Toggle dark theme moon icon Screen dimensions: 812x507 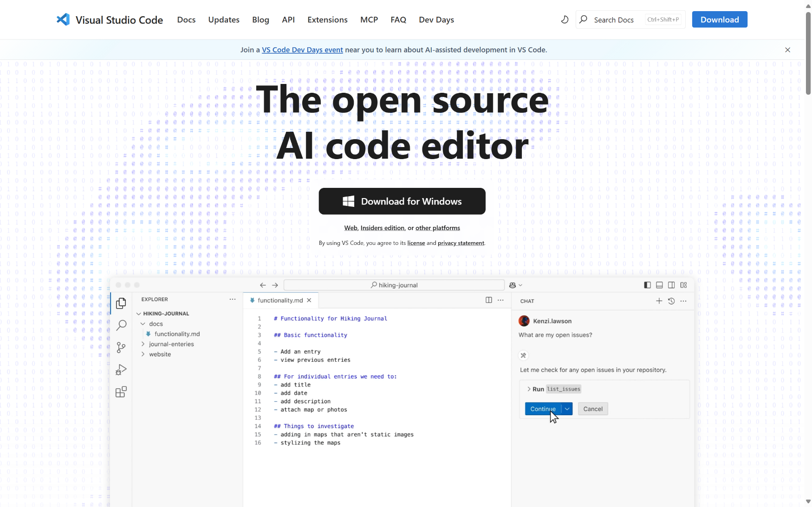click(x=565, y=19)
